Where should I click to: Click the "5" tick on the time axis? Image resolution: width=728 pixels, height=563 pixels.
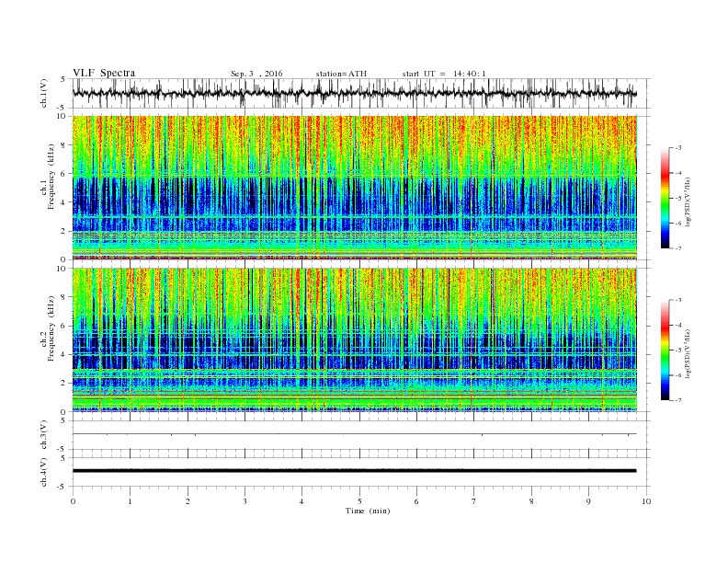[359, 501]
